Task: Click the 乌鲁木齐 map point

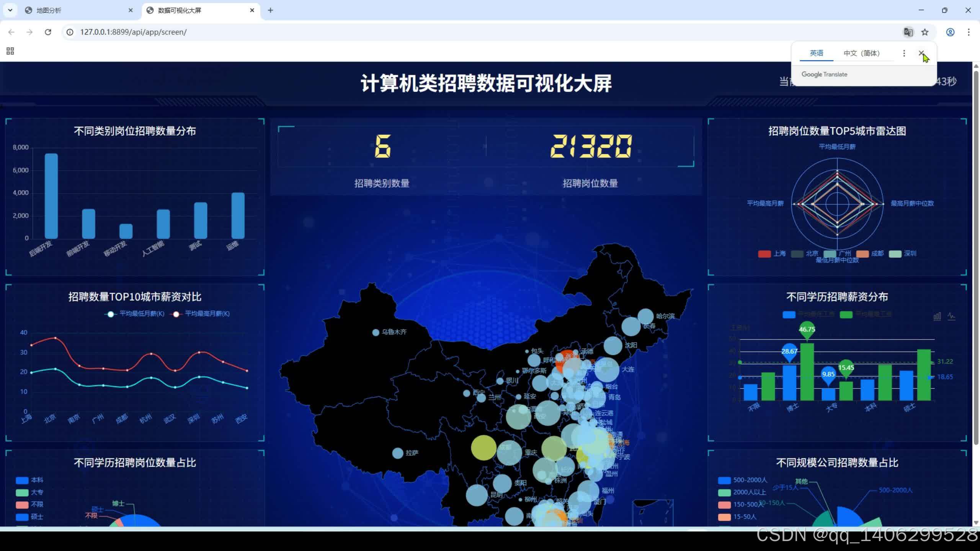Action: [376, 332]
